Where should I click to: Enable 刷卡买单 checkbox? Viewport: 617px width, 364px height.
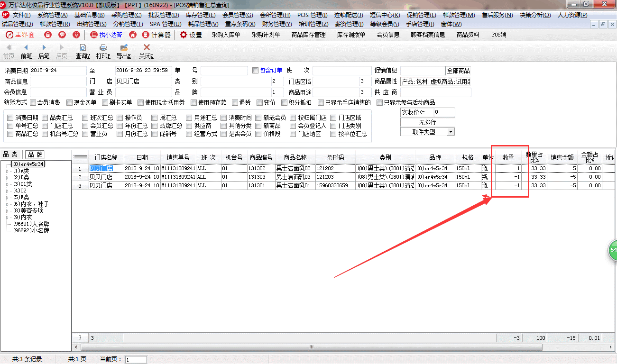click(105, 102)
